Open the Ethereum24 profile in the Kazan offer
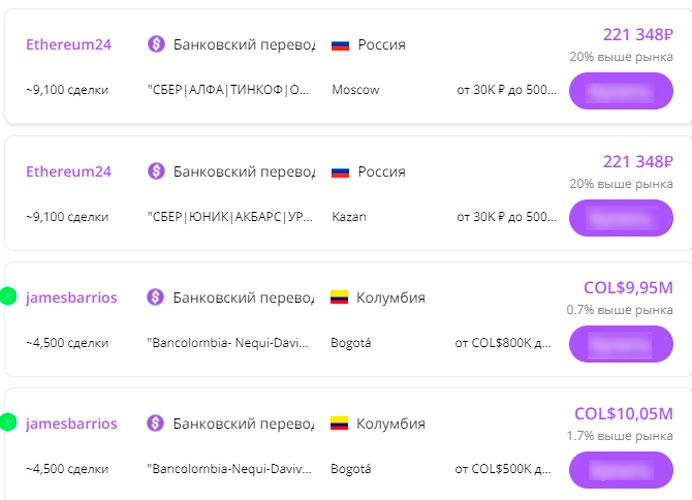Image resolution: width=692 pixels, height=500 pixels. (x=68, y=171)
